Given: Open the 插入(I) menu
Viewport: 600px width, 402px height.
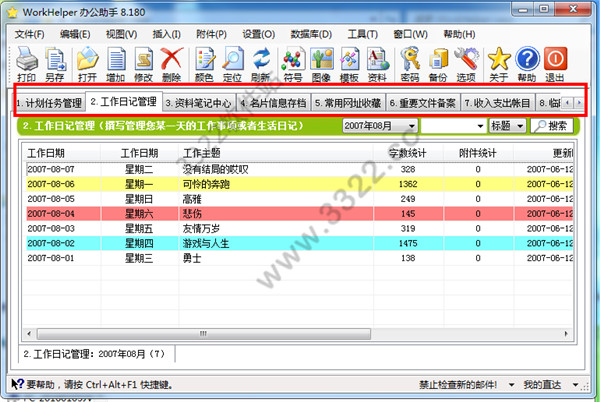Looking at the screenshot, I should pos(167,34).
